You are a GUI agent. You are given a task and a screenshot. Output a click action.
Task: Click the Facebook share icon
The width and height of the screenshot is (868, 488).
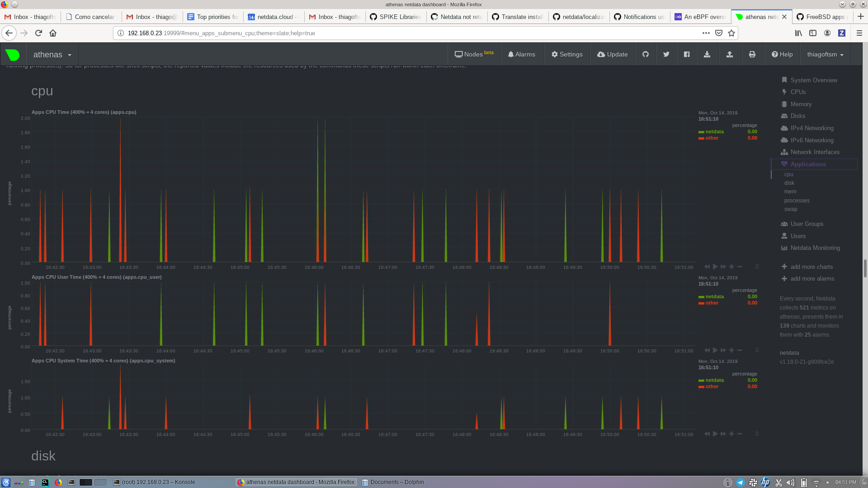[687, 54]
